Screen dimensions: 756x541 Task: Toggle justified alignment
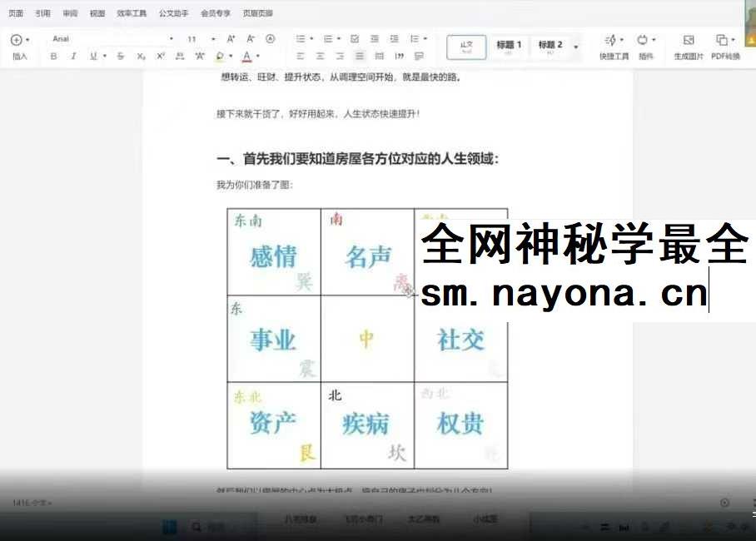pyautogui.click(x=360, y=57)
